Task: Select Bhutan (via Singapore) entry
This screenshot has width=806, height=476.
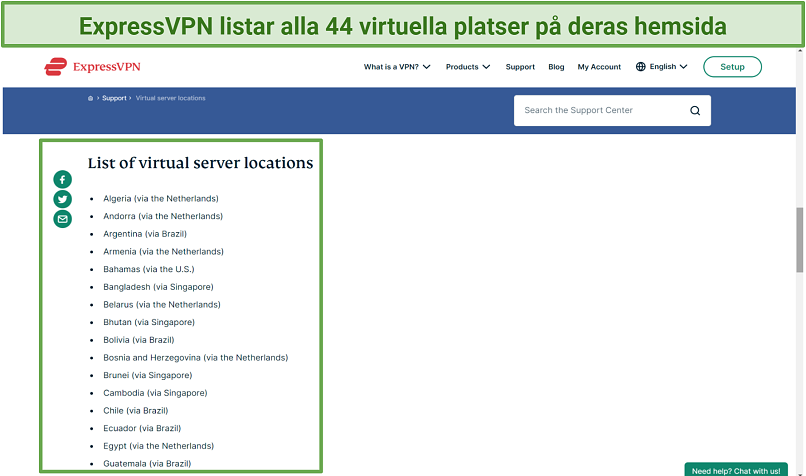Action: (149, 322)
